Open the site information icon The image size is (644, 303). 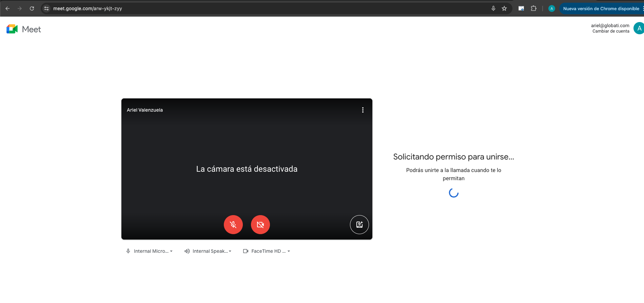pyautogui.click(x=46, y=8)
